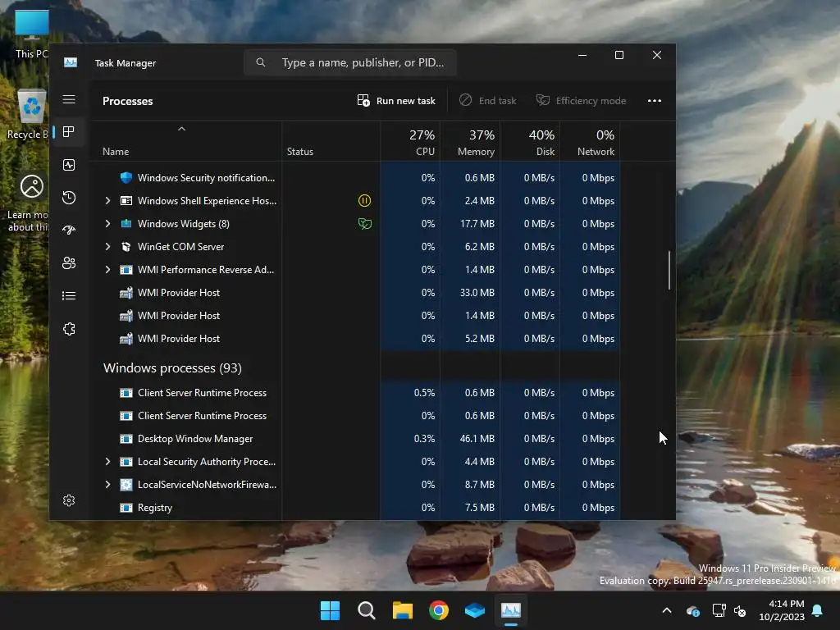Viewport: 840px width, 630px height.
Task: Open the clock and date flyout
Action: 782,610
